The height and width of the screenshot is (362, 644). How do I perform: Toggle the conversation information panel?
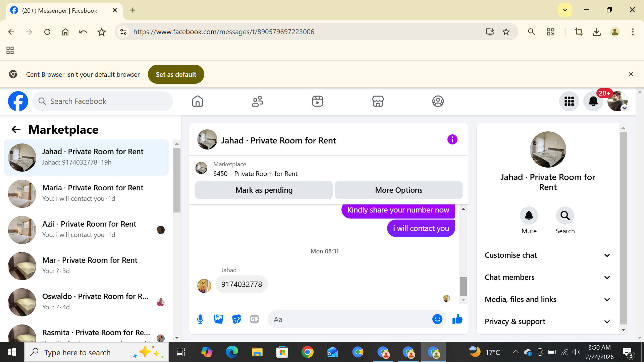(x=452, y=139)
